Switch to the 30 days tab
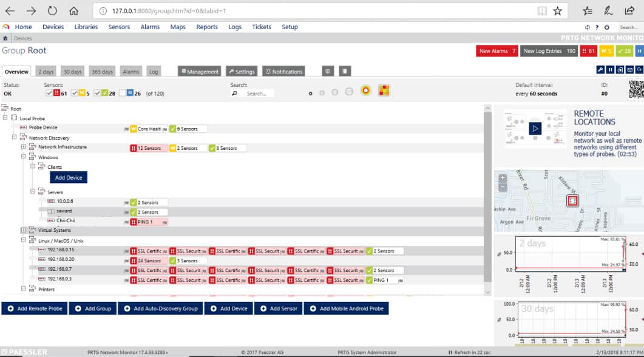 (72, 72)
